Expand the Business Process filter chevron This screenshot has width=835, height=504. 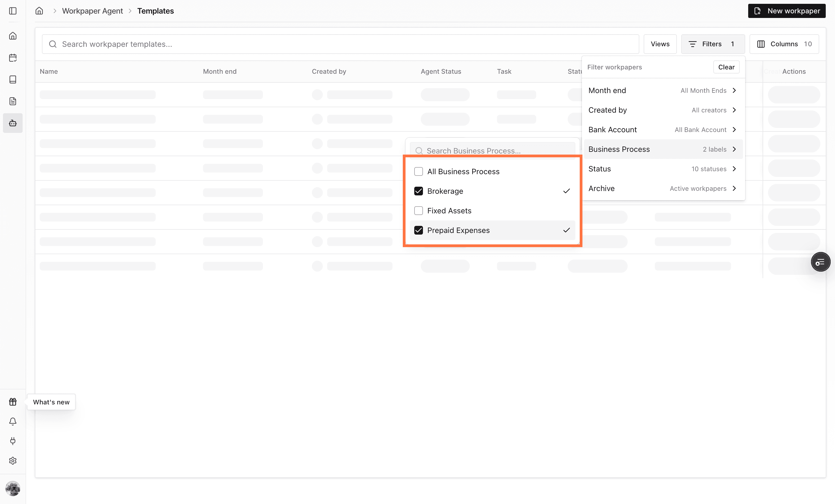[x=734, y=149]
